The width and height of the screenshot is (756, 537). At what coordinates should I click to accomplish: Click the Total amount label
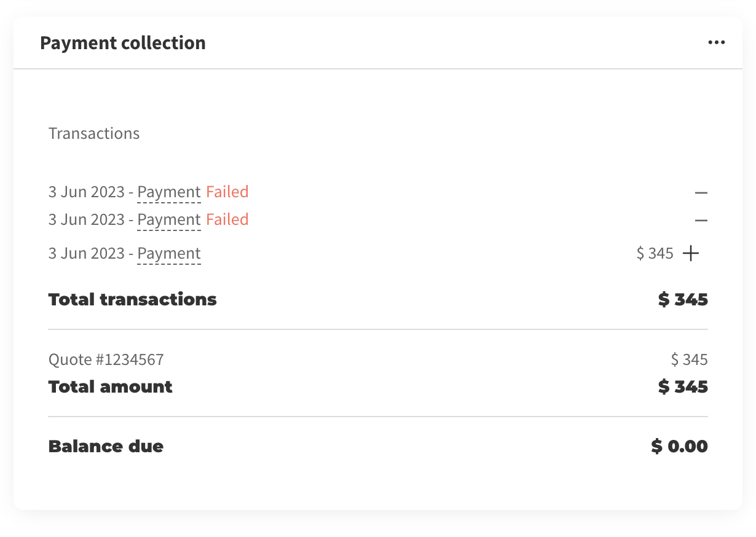(111, 387)
